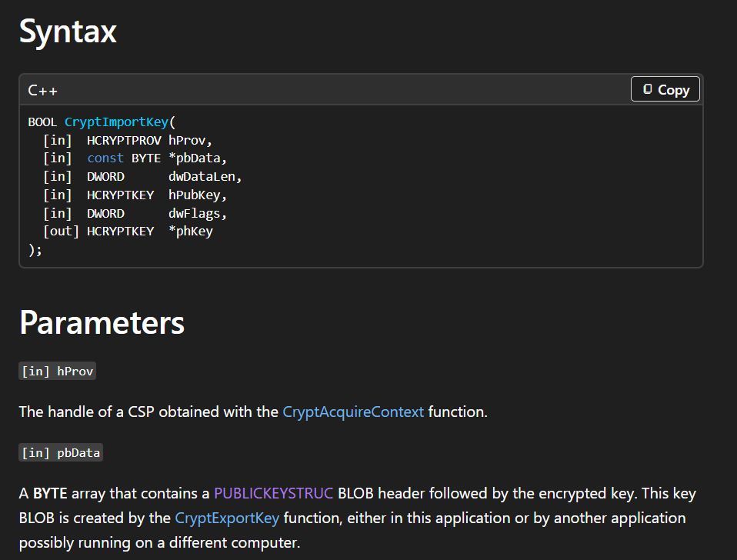737x560 pixels.
Task: Follow the CryptAcquireContext function link
Action: click(x=353, y=412)
